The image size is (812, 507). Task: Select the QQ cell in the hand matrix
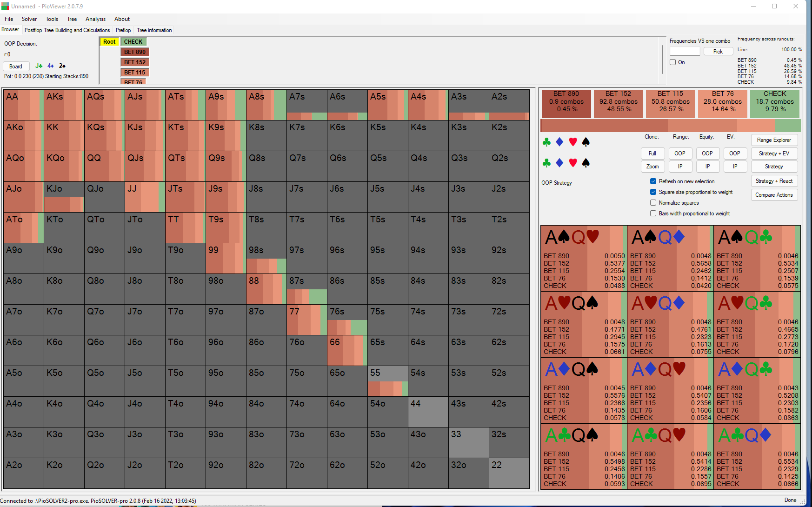click(104, 167)
